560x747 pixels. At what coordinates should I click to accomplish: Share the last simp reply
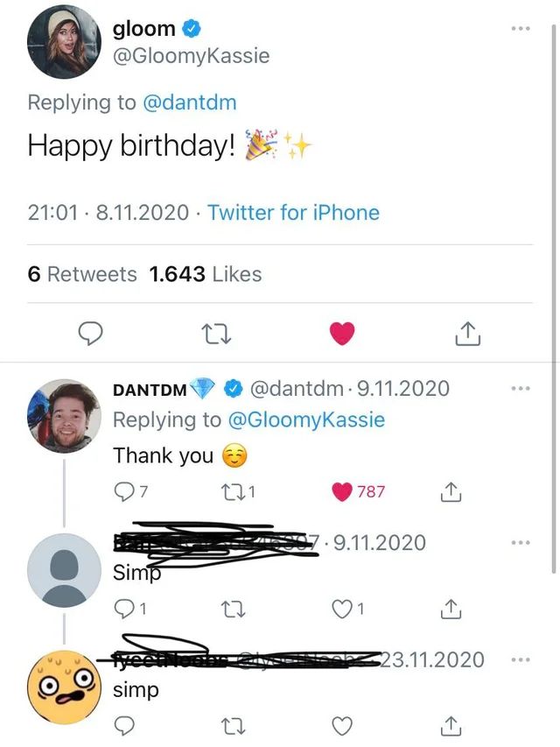click(x=451, y=724)
